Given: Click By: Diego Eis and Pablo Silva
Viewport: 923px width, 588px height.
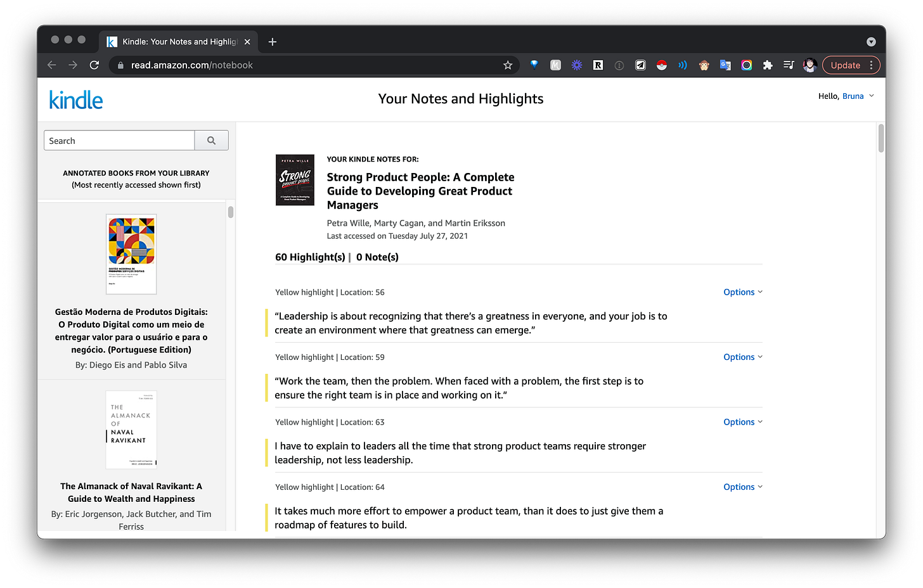Looking at the screenshot, I should tap(131, 365).
